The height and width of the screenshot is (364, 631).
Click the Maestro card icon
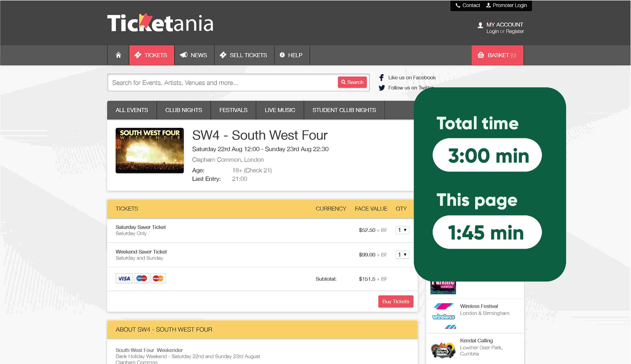click(x=142, y=279)
